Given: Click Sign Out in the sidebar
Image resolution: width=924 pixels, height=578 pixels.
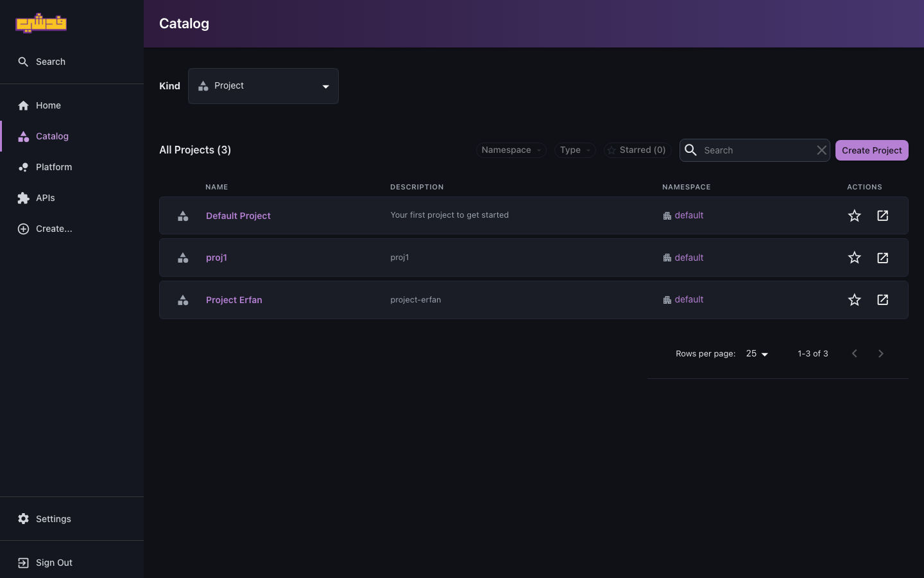Looking at the screenshot, I should point(72,563).
